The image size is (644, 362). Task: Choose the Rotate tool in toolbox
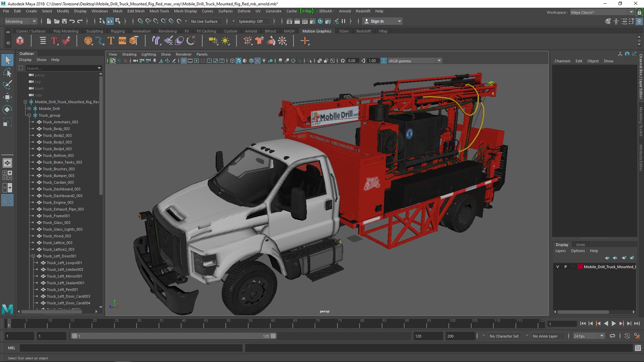(x=7, y=110)
